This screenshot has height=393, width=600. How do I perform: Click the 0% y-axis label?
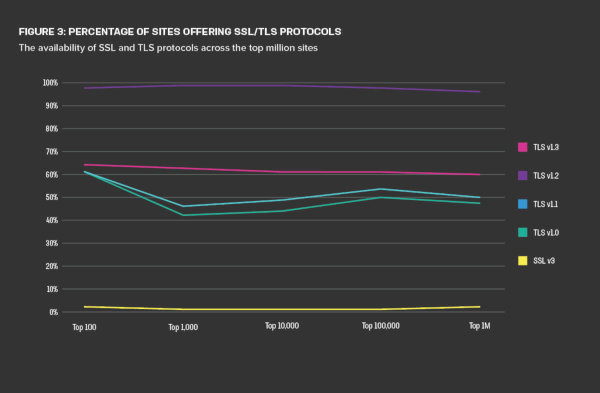(54, 312)
